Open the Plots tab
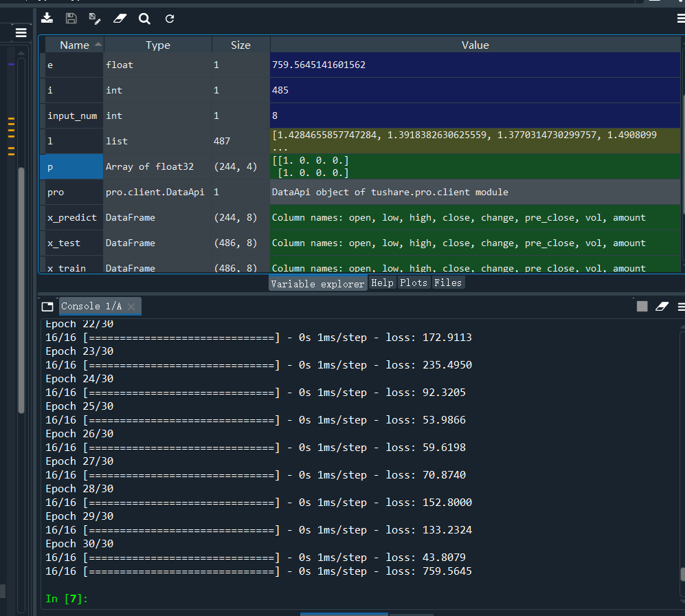Image resolution: width=685 pixels, height=616 pixels. 414,283
